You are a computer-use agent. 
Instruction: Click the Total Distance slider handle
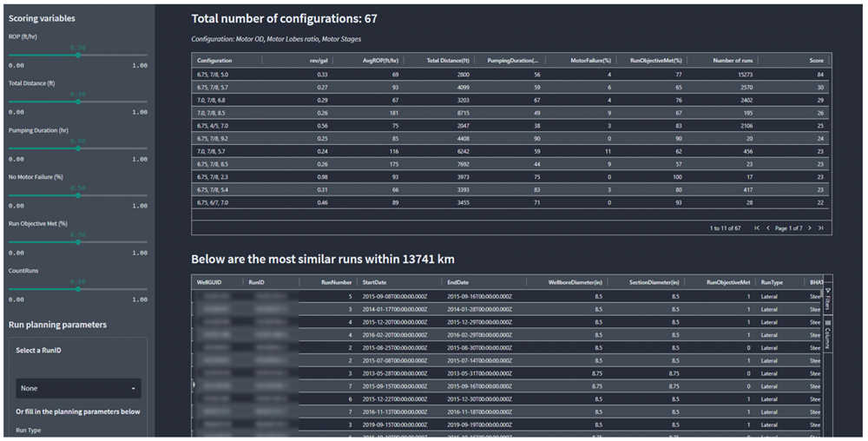(x=78, y=102)
